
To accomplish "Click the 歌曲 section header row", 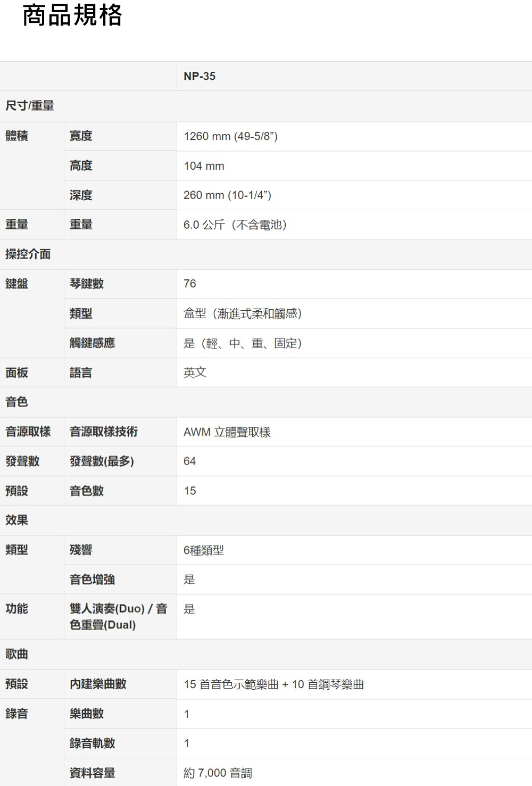I will pyautogui.click(x=266, y=655).
